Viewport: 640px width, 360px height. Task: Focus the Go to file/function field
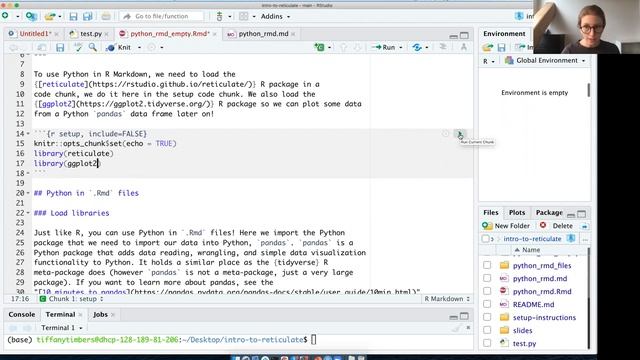click(x=162, y=16)
